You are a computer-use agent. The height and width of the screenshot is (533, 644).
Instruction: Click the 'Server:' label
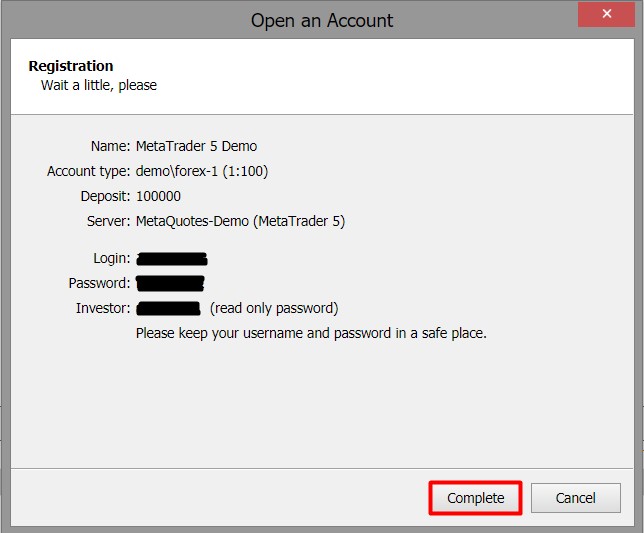coord(108,221)
